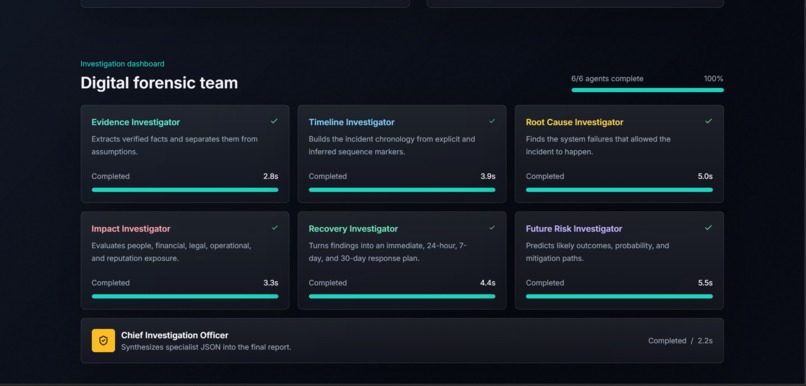This screenshot has height=386, width=806.
Task: Click the Future Risk Investigator progress bar
Action: tap(619, 296)
